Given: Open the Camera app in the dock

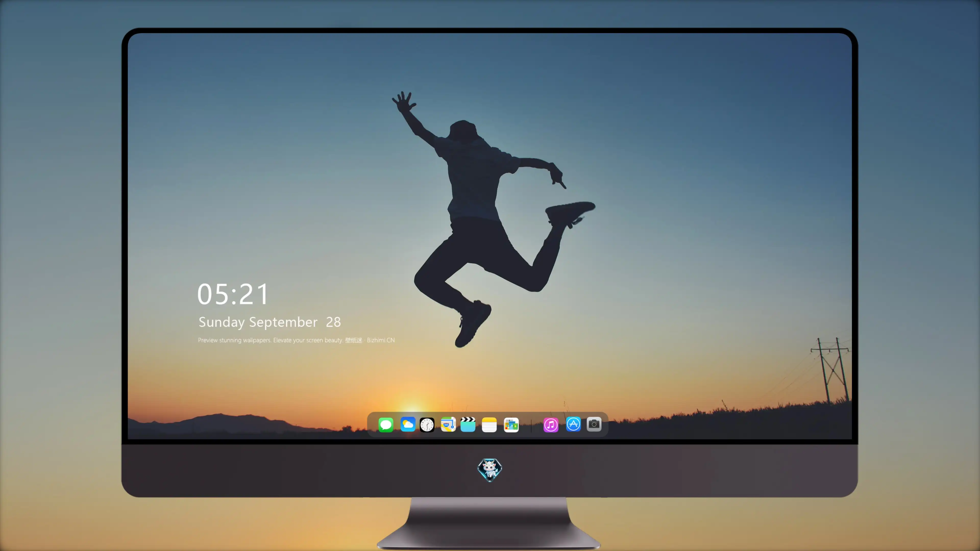Looking at the screenshot, I should click(x=594, y=424).
